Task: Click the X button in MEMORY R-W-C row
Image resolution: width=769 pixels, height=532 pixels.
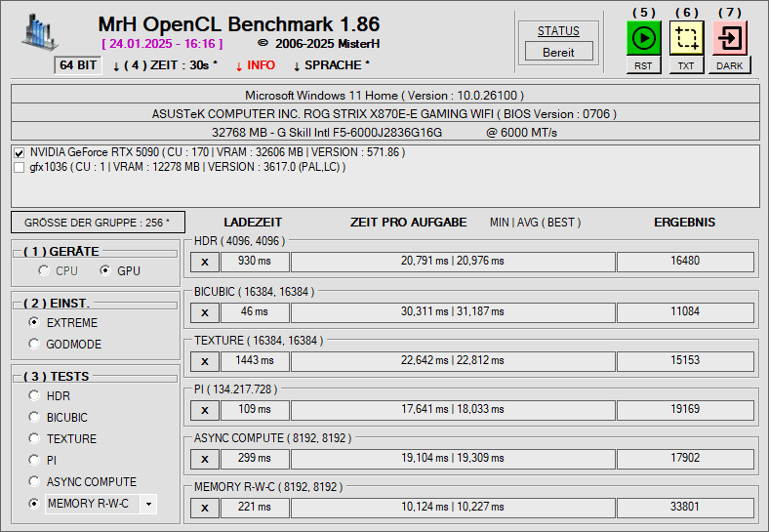Action: (x=205, y=508)
